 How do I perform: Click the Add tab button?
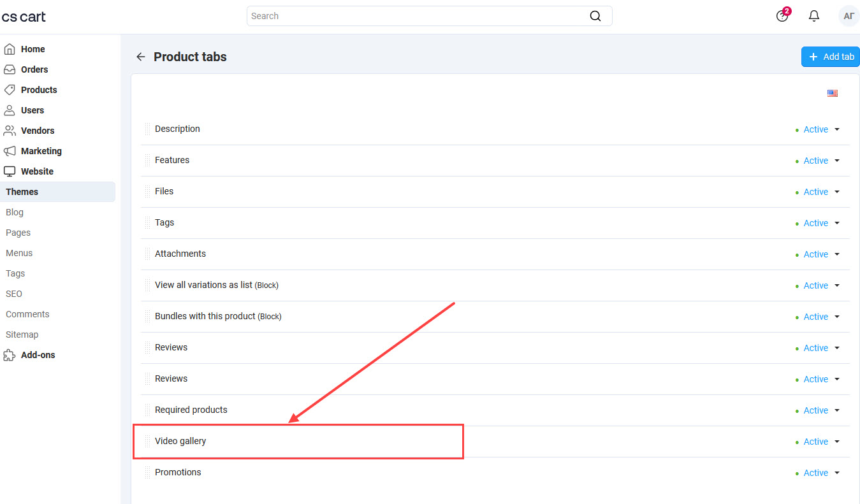pos(830,56)
